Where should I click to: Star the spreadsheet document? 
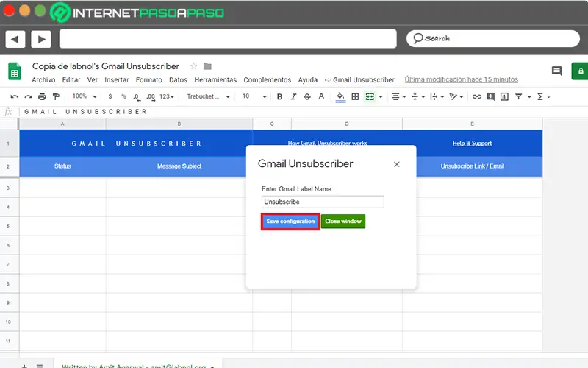(x=193, y=66)
